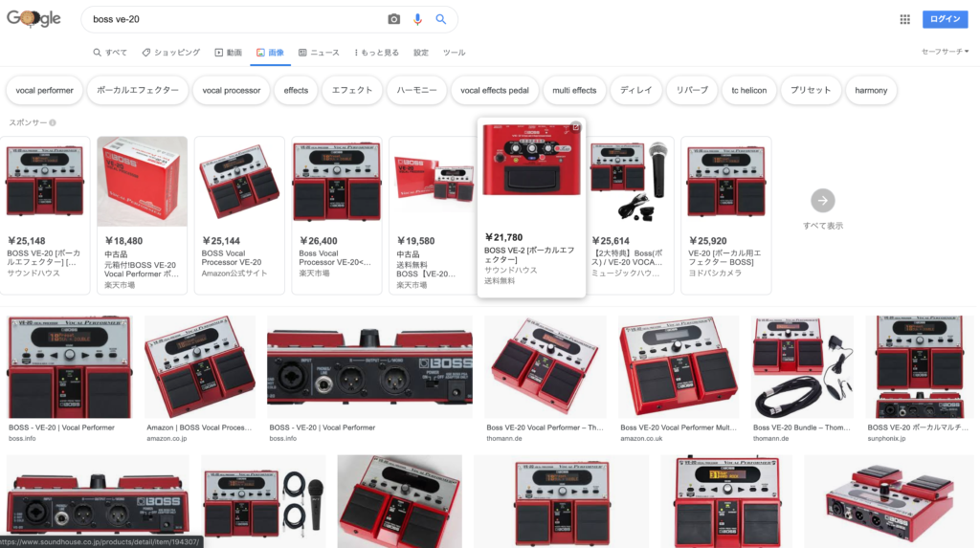Open the Boss VE-20 Bundle Thomann image
Image resolution: width=980 pixels, height=548 pixels.
click(x=803, y=367)
